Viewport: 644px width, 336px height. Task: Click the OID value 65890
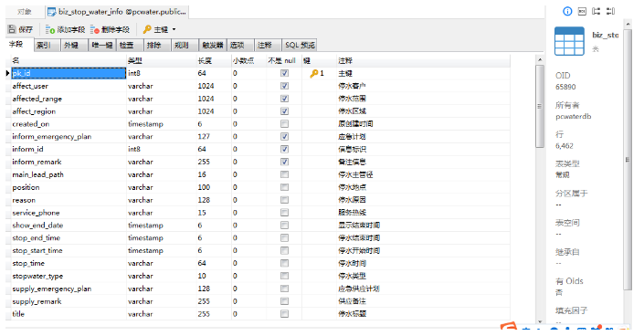(x=565, y=87)
